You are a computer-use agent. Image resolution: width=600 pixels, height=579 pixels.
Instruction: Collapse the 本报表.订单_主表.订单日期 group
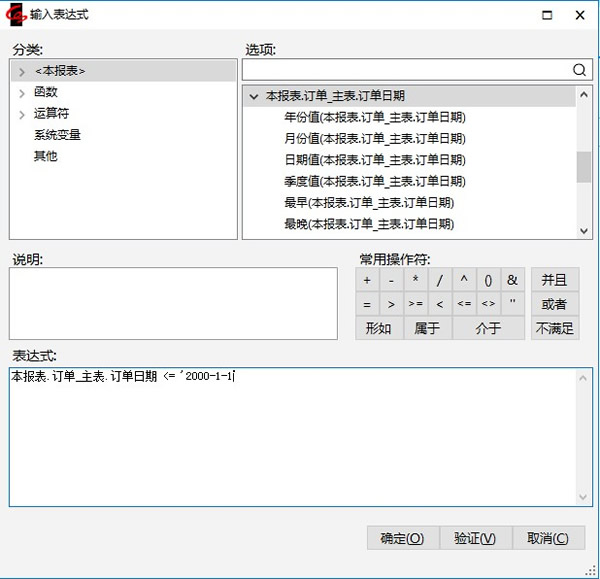click(253, 96)
